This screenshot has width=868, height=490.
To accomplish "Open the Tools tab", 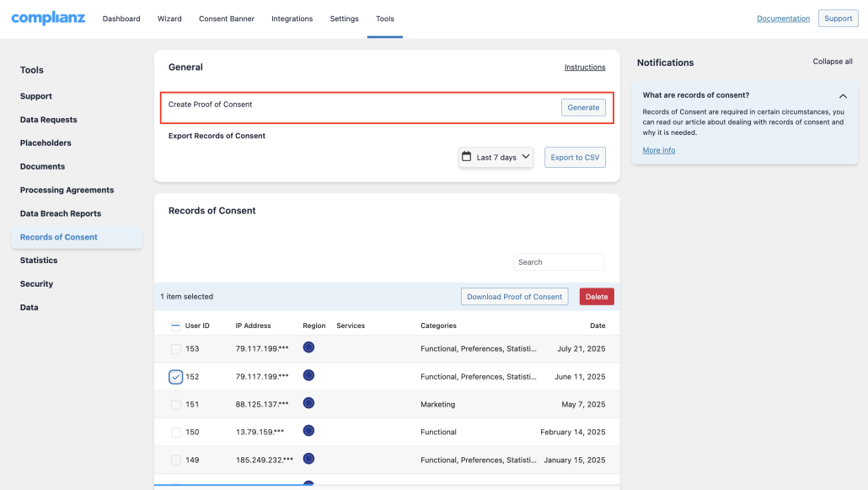I will pyautogui.click(x=385, y=19).
